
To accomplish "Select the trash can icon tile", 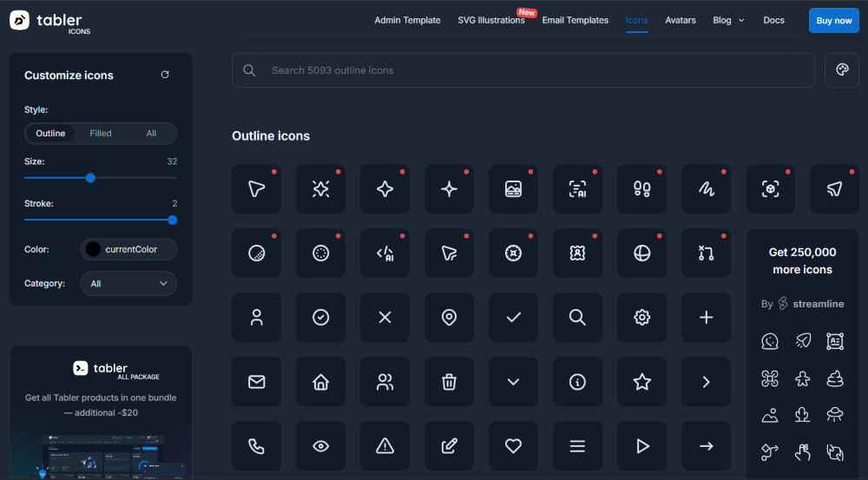I will coord(449,381).
